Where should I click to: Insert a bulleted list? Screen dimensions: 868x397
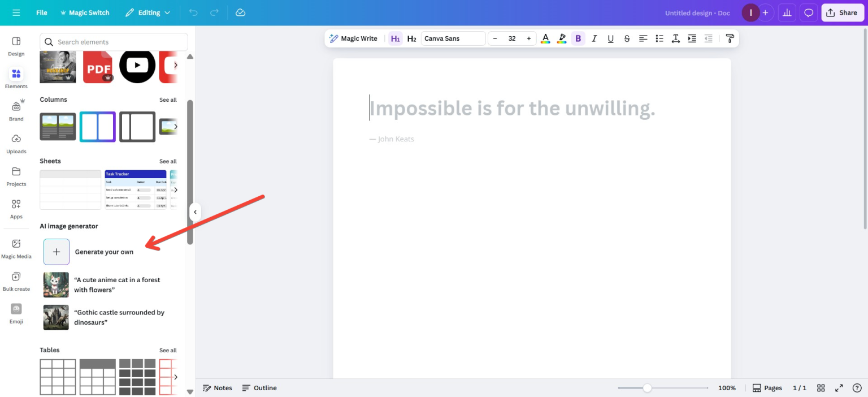pyautogui.click(x=659, y=38)
